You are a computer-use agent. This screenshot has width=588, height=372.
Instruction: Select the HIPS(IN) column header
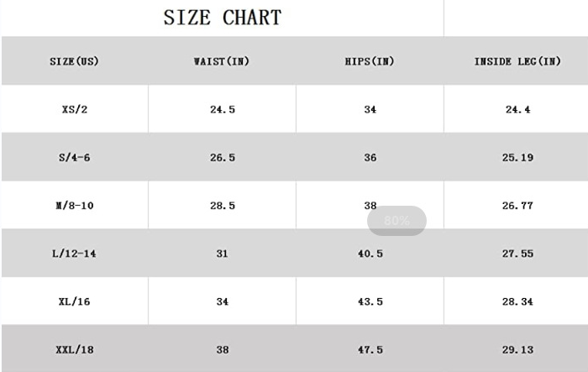tap(370, 61)
